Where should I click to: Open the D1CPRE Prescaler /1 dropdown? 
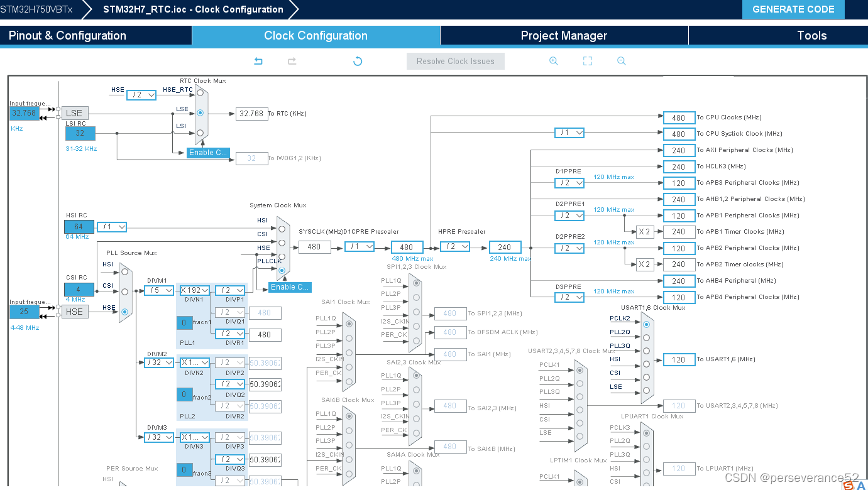click(x=360, y=247)
